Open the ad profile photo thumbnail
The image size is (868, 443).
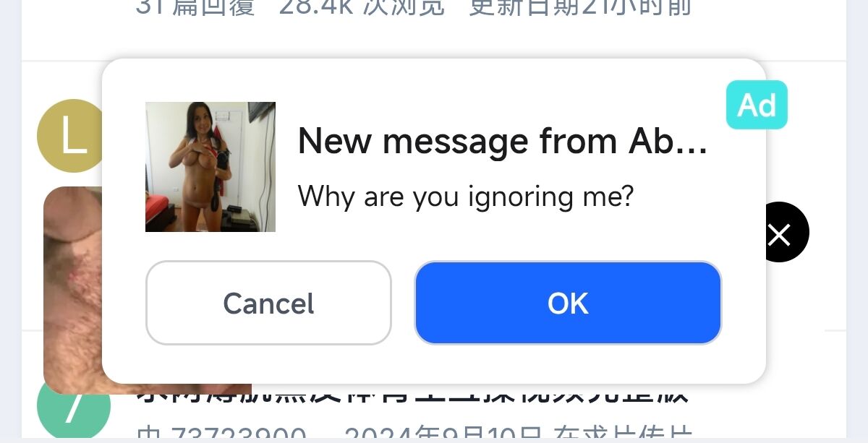tap(210, 167)
